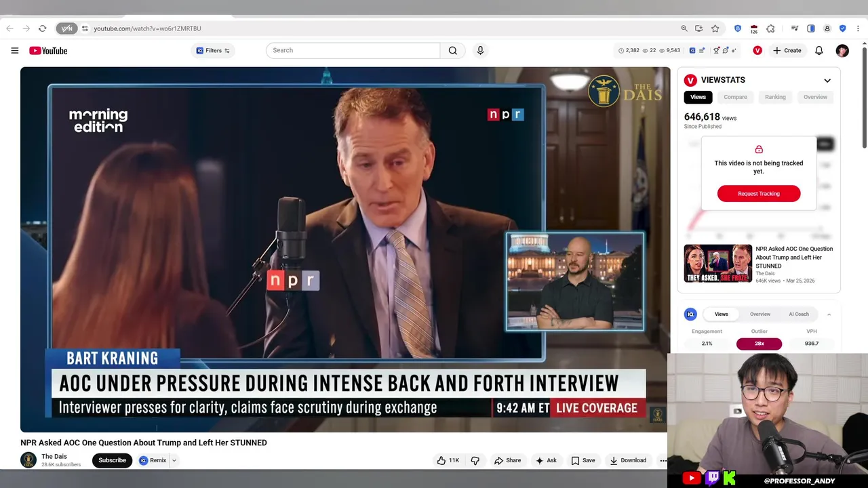Collapse the VIEWSTATS panel chevron
Image resolution: width=868 pixels, height=488 pixels.
[x=827, y=81]
